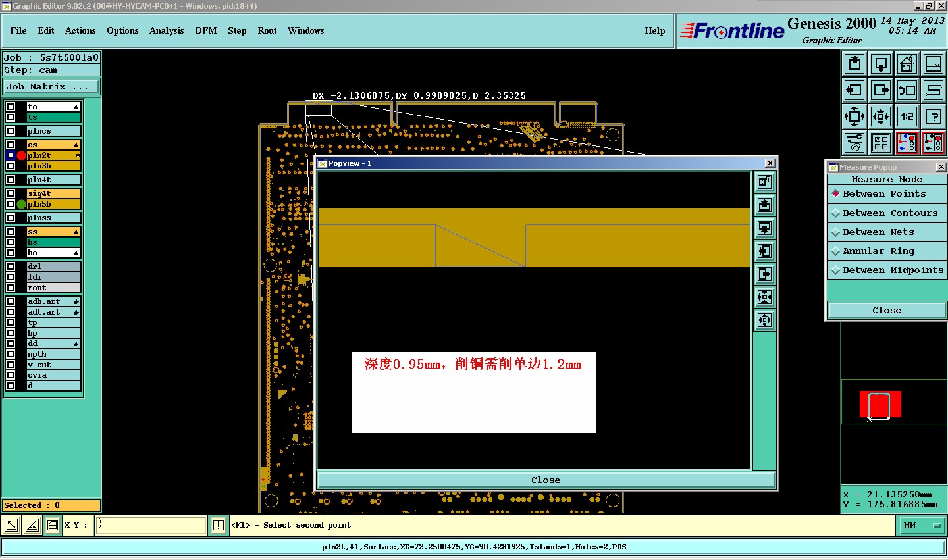Toggle the checkbox for layer plnss

(11, 218)
